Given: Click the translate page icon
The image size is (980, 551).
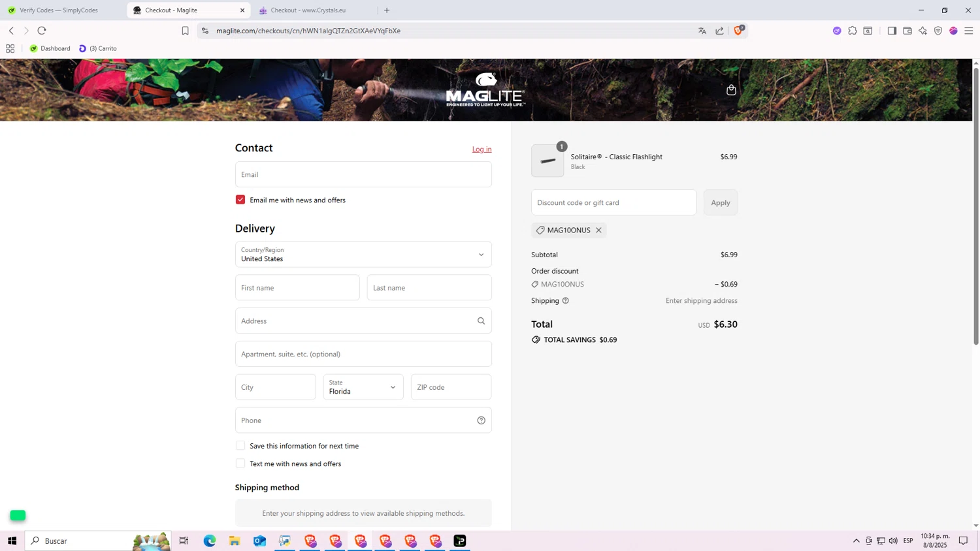Looking at the screenshot, I should pyautogui.click(x=702, y=31).
